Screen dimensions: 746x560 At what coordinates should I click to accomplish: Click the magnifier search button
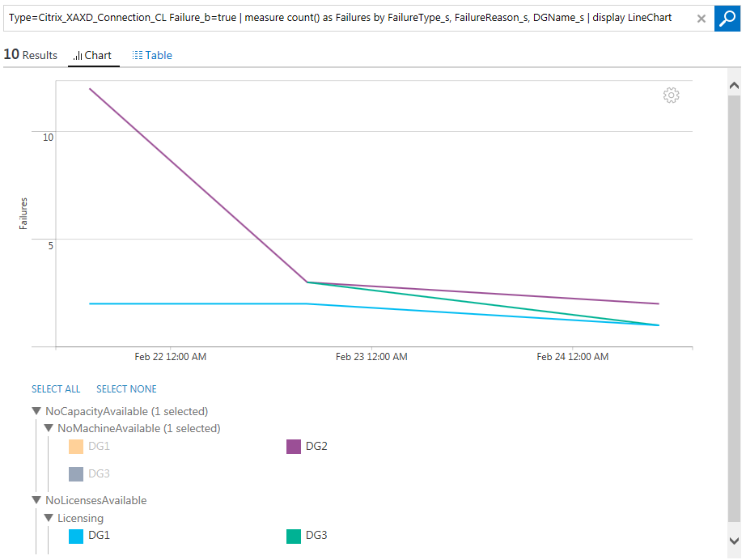pyautogui.click(x=726, y=18)
